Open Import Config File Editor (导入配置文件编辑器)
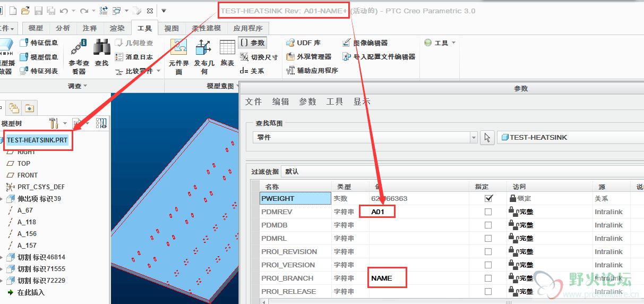Screen dimensions: 644x304 pyautogui.click(x=379, y=56)
